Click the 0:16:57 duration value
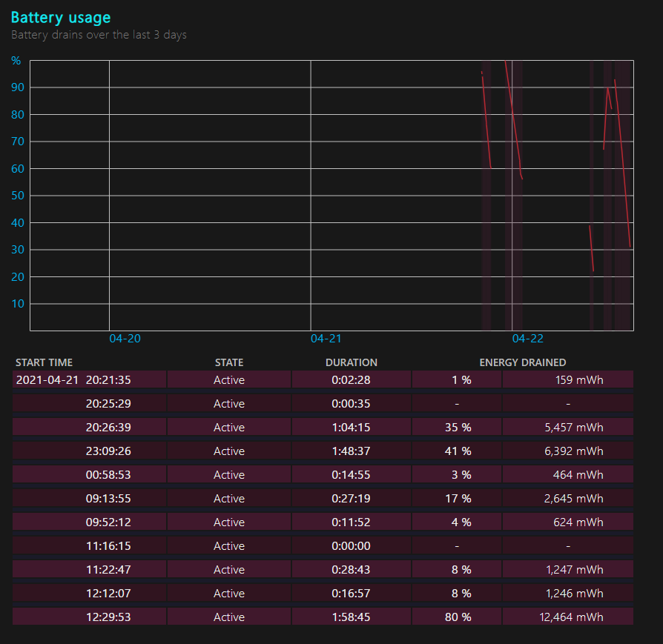This screenshot has width=663, height=644. click(351, 593)
